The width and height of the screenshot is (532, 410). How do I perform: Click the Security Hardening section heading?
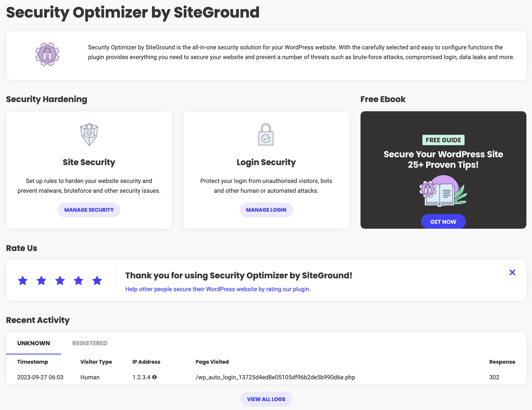(47, 99)
